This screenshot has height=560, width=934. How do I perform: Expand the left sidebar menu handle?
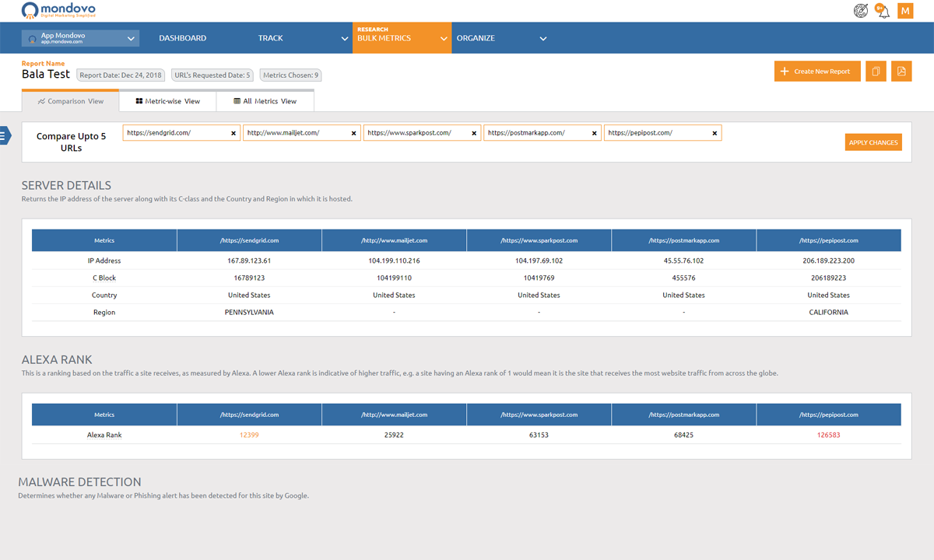coord(5,135)
